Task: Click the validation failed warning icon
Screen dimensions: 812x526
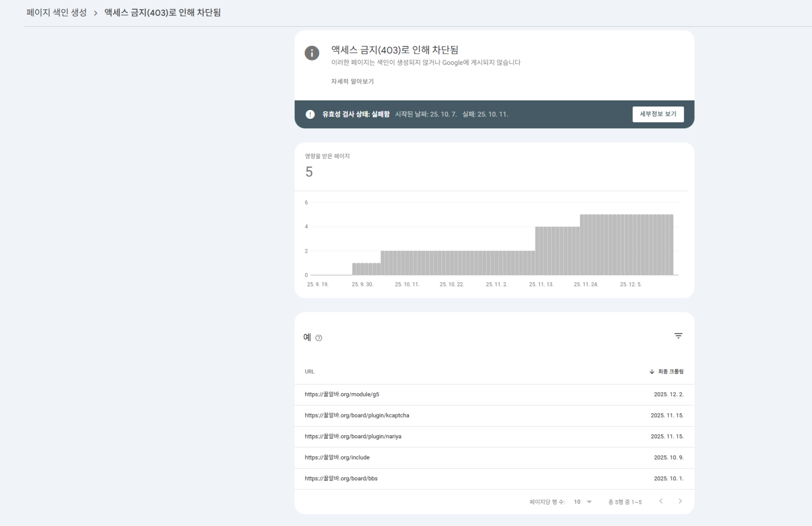Action: tap(310, 114)
